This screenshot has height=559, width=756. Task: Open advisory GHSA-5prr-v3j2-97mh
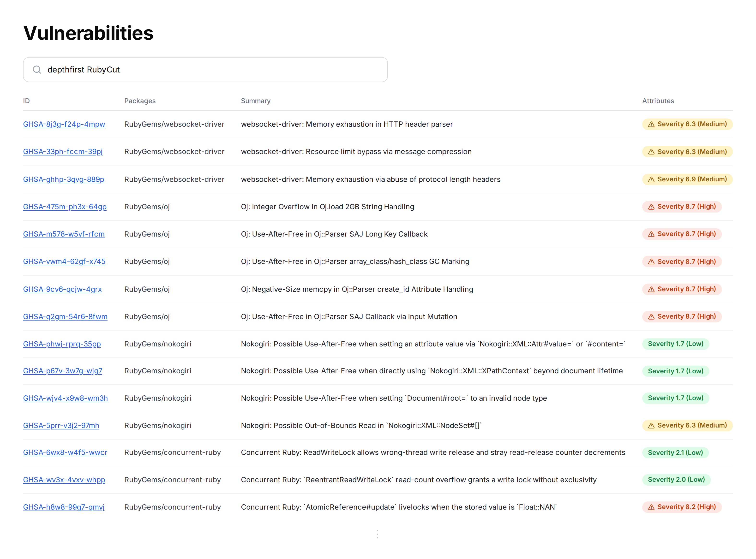(x=61, y=426)
